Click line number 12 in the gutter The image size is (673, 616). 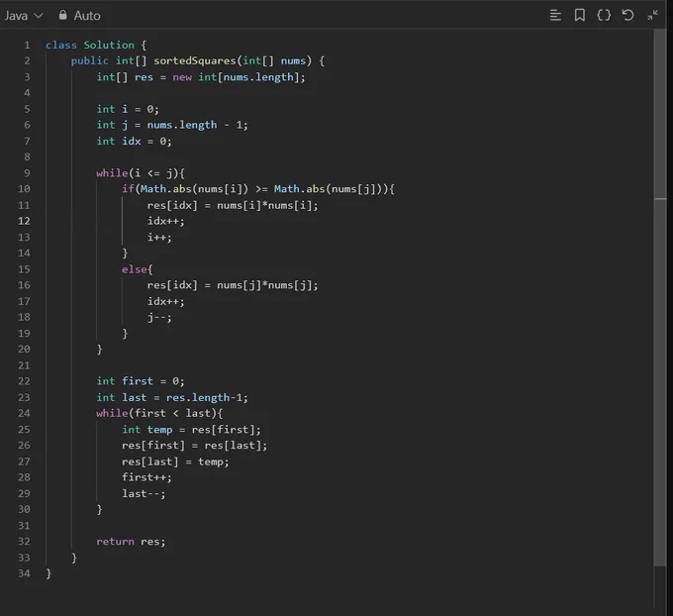coord(24,221)
